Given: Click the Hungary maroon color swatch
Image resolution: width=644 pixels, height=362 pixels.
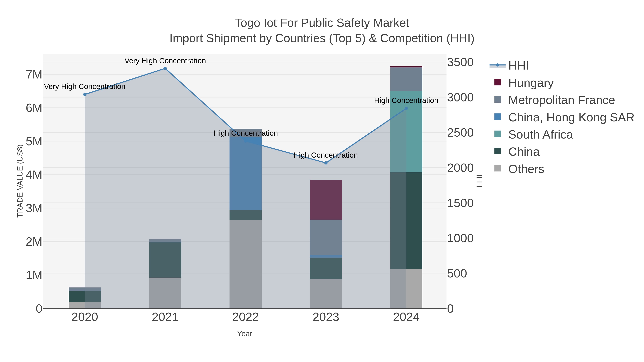Looking at the screenshot, I should point(498,82).
